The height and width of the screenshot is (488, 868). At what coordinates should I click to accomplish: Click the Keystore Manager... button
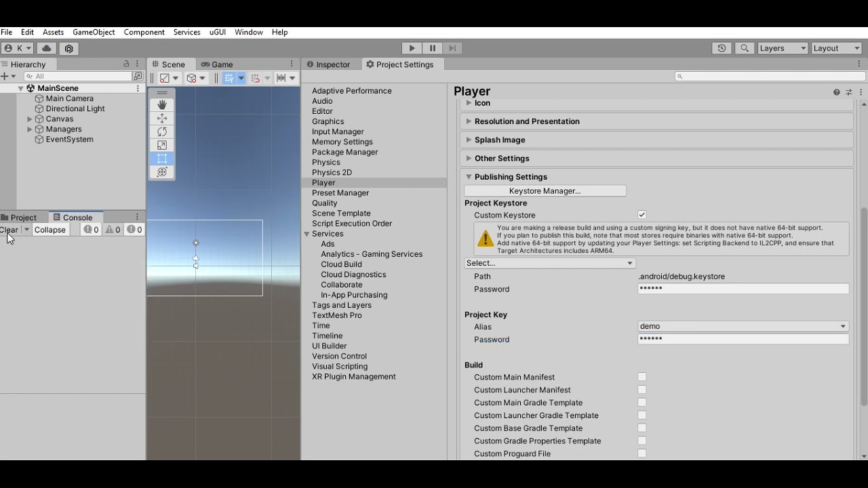(x=545, y=191)
